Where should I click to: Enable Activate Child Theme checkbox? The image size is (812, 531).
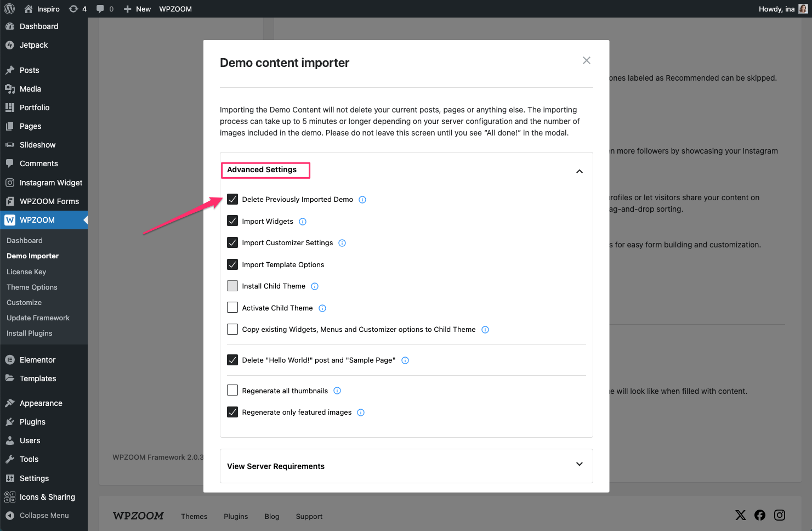(x=232, y=308)
